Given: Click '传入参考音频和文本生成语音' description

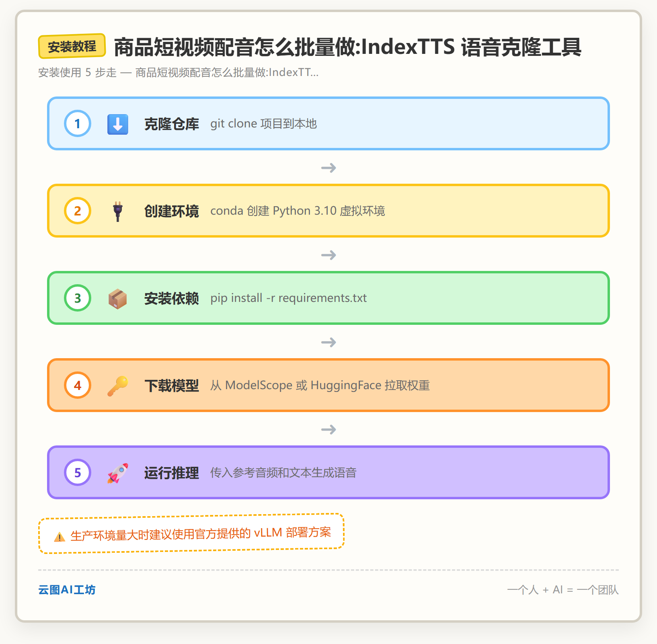Looking at the screenshot, I should click(283, 473).
